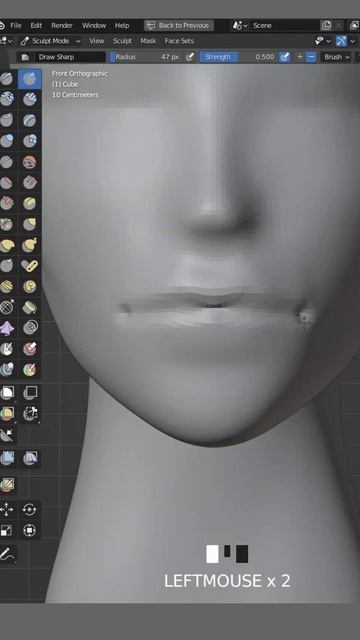This screenshot has height=640, width=360.
Task: Select the Line Project tool
Action: [x=6, y=435]
